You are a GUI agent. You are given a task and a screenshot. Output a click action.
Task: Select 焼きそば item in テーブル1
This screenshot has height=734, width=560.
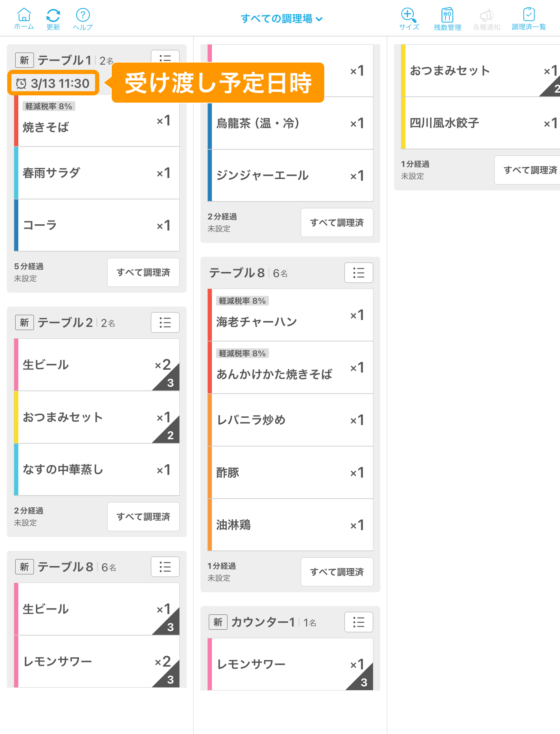[97, 120]
